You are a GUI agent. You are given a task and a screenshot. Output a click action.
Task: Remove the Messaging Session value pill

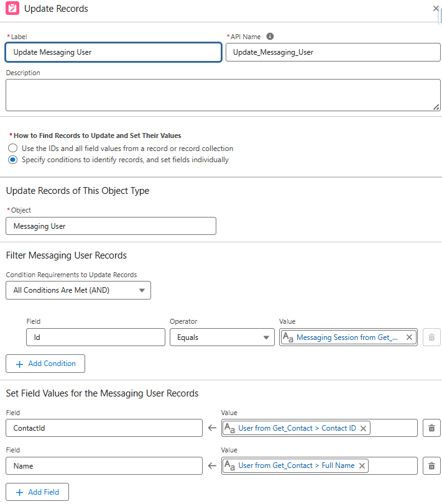(408, 337)
